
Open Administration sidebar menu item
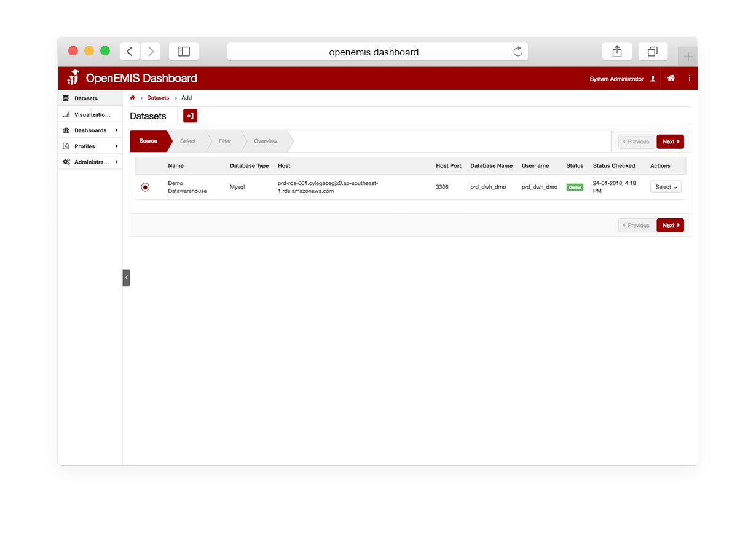90,162
